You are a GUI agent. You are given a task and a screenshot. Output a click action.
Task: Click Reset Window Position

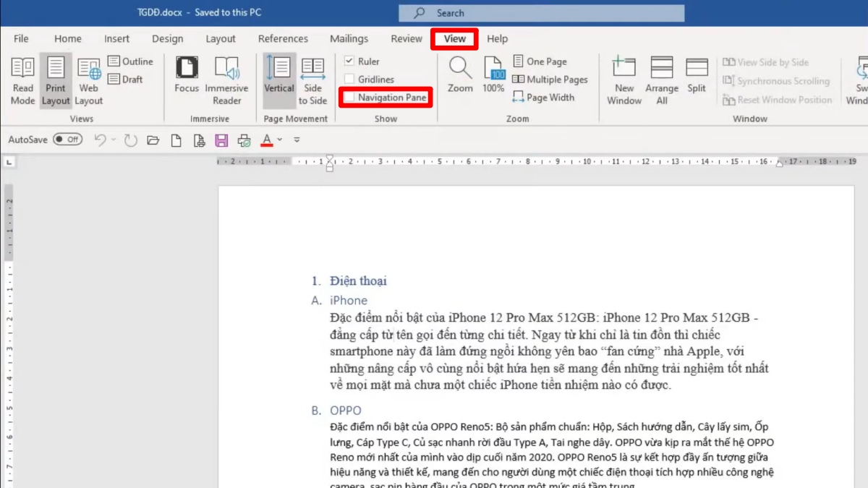click(x=777, y=100)
